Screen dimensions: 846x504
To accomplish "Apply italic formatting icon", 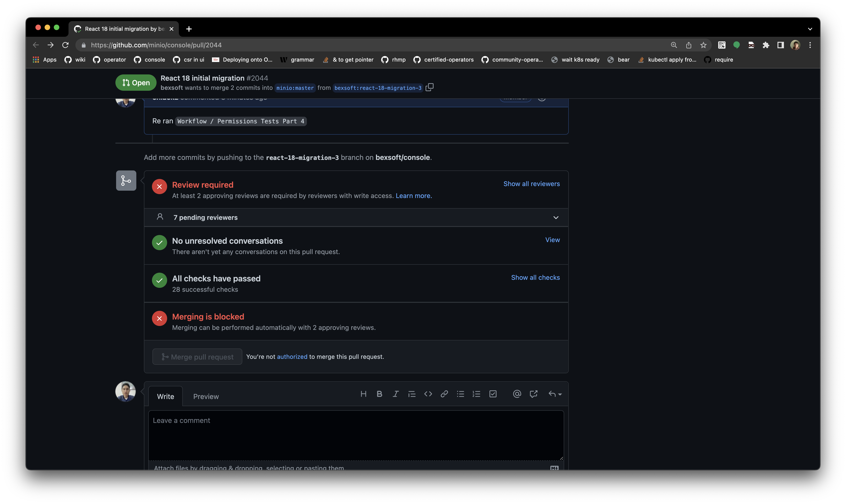I will (x=396, y=394).
